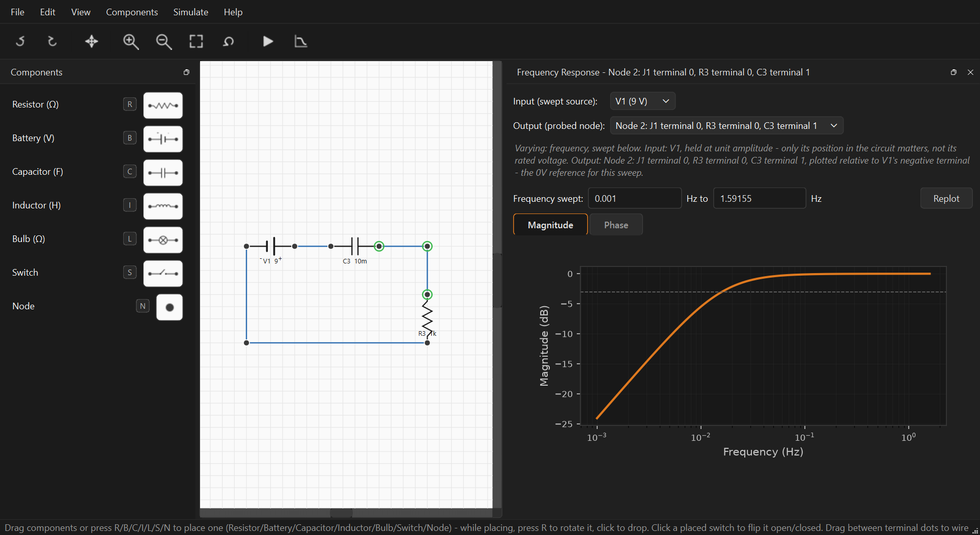Screen dimensions: 980x535
Task: Click the S shortcut key badge
Action: coord(130,273)
